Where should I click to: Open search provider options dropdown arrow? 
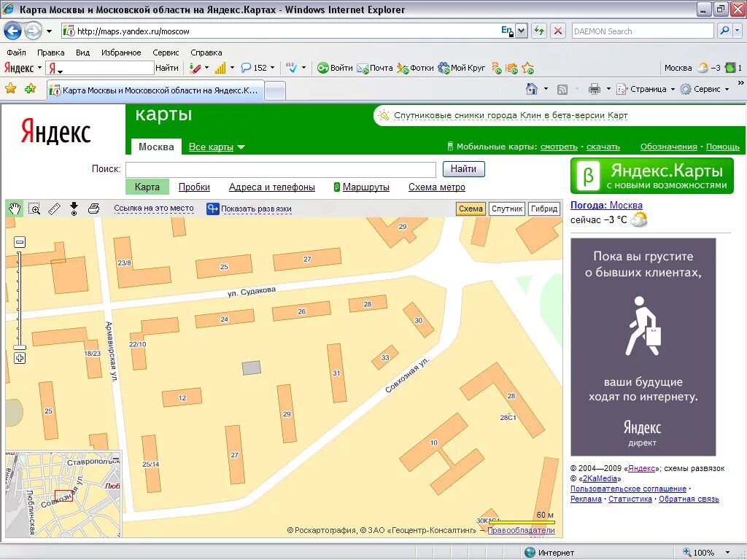tap(738, 31)
